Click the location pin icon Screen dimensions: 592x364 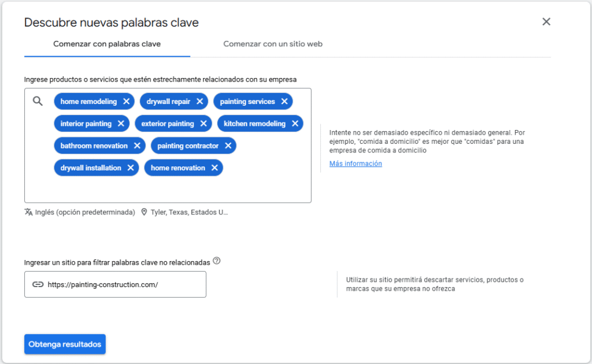point(144,212)
